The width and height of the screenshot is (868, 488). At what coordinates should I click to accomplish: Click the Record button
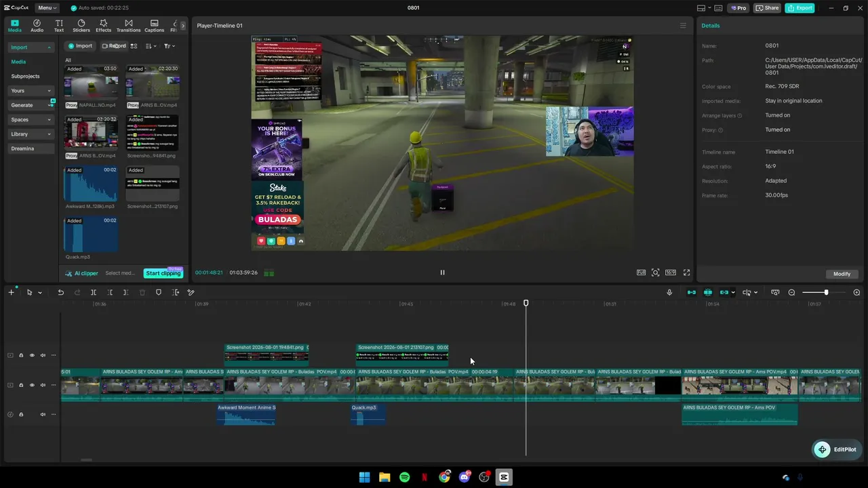pyautogui.click(x=114, y=46)
